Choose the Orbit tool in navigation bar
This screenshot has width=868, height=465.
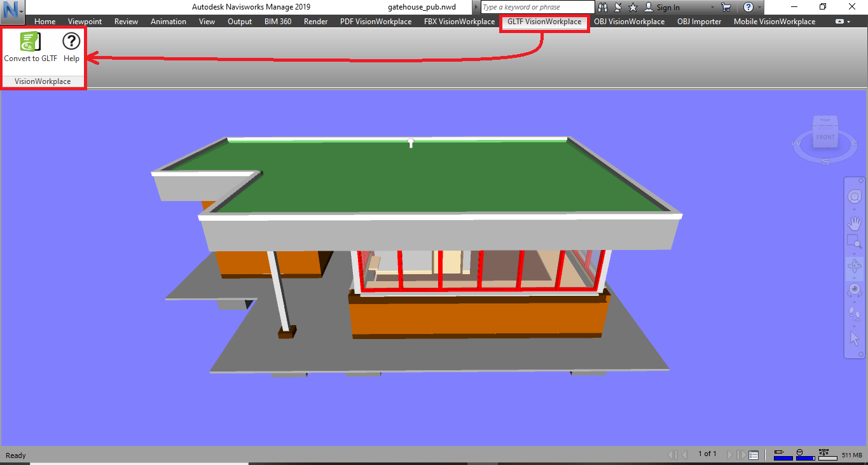click(x=855, y=265)
